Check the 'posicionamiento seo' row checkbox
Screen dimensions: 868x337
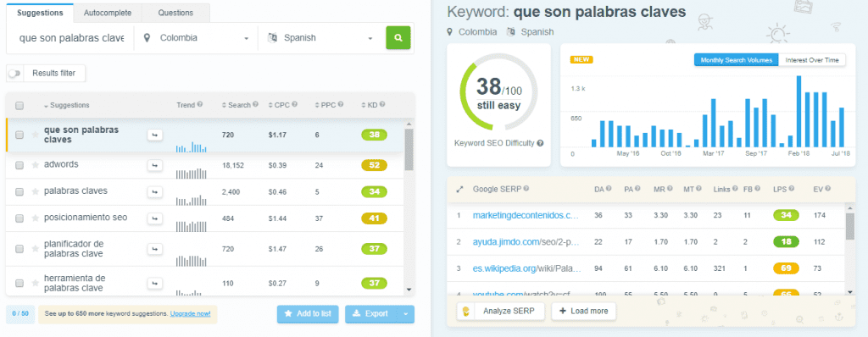19,218
